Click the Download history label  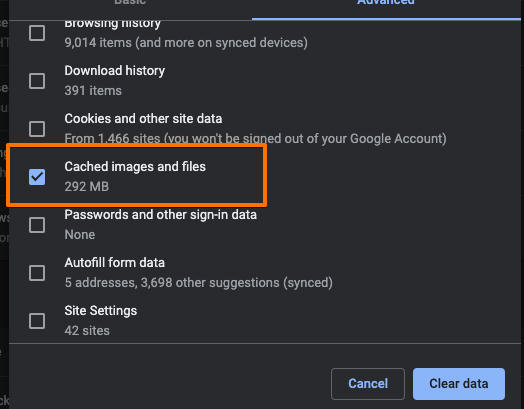click(x=115, y=71)
